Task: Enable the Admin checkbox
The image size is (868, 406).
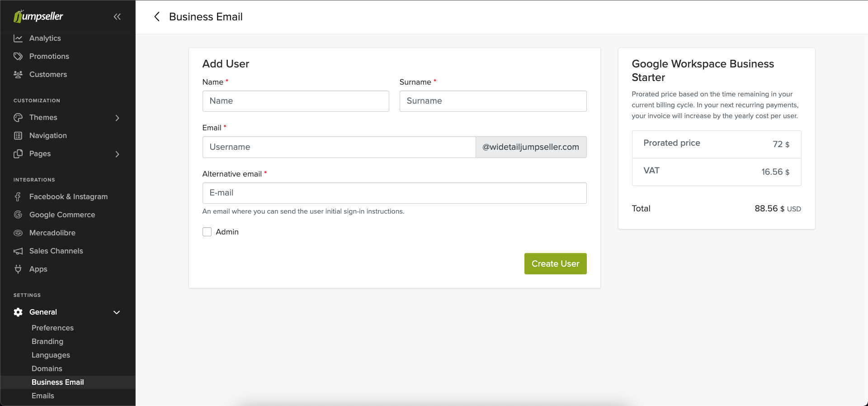Action: tap(207, 232)
